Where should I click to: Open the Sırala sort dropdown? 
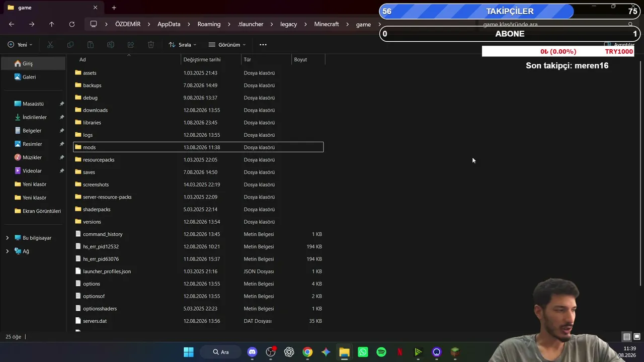pyautogui.click(x=183, y=45)
